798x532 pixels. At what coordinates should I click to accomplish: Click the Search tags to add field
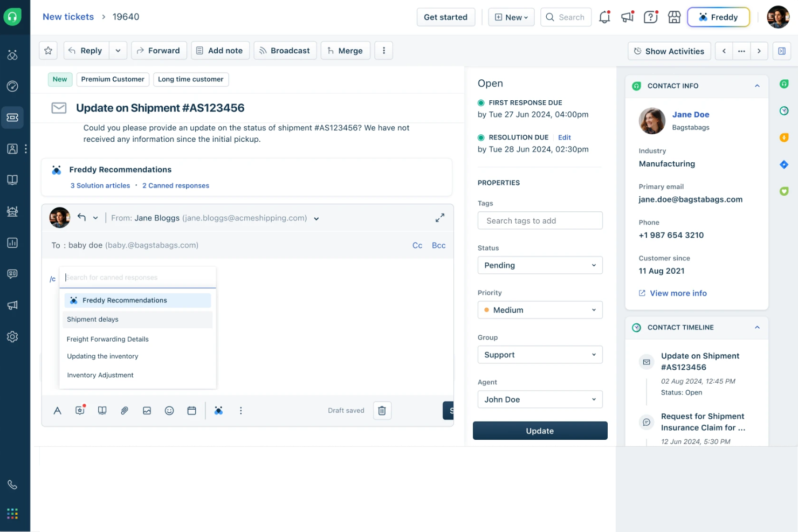point(540,220)
